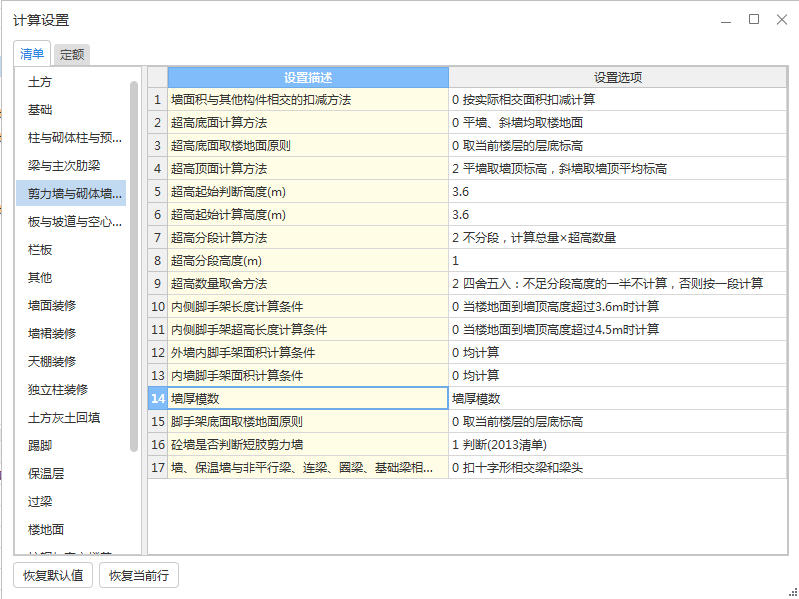Viewport: 799px width, 599px height.
Task: Select 踢脚 in the category list
Action: point(71,446)
